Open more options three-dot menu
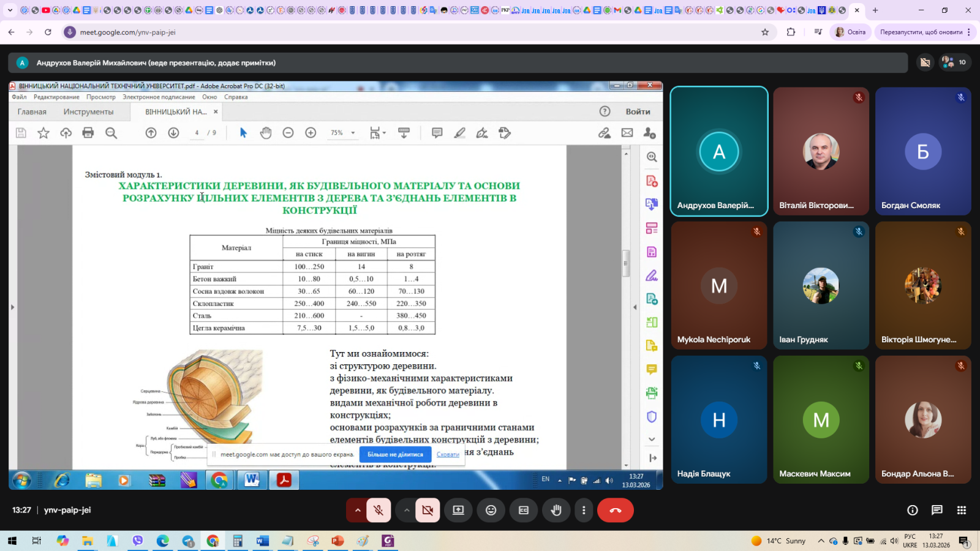Image resolution: width=980 pixels, height=551 pixels. (584, 510)
